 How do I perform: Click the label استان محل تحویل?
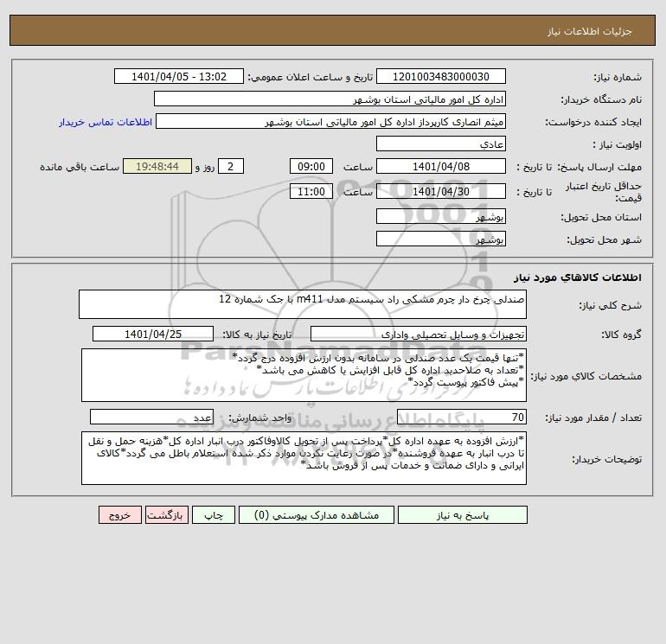click(x=601, y=217)
